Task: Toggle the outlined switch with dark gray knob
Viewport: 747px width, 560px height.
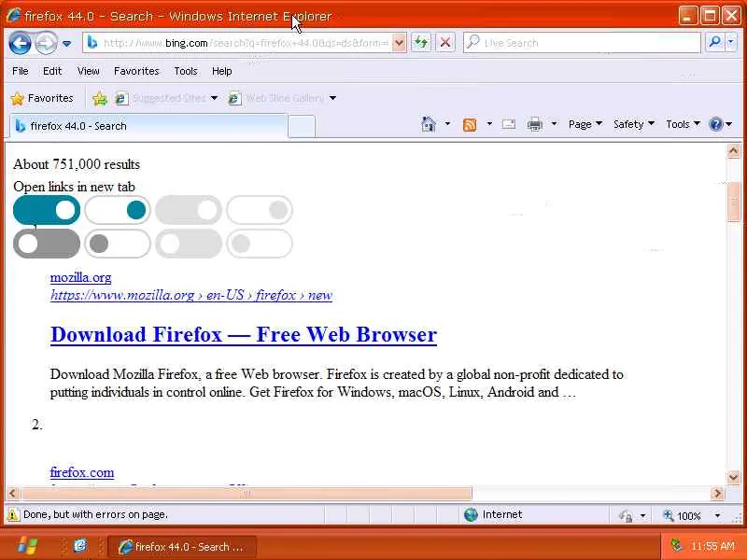Action: click(118, 244)
